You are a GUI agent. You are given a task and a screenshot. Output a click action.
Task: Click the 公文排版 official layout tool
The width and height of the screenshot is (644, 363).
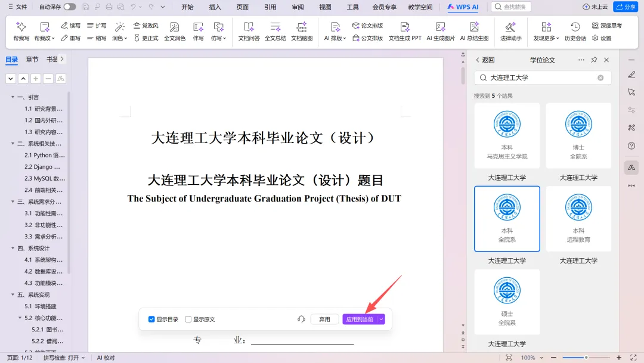[367, 38]
